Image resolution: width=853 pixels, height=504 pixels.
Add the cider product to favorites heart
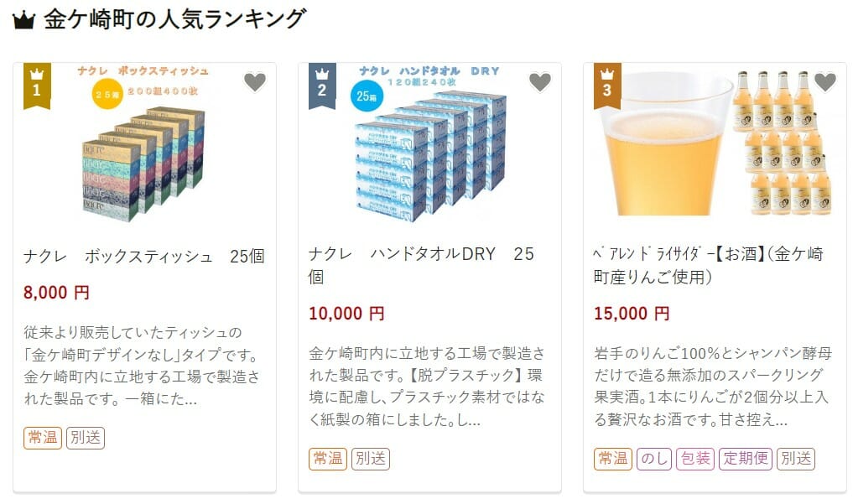[x=825, y=82]
